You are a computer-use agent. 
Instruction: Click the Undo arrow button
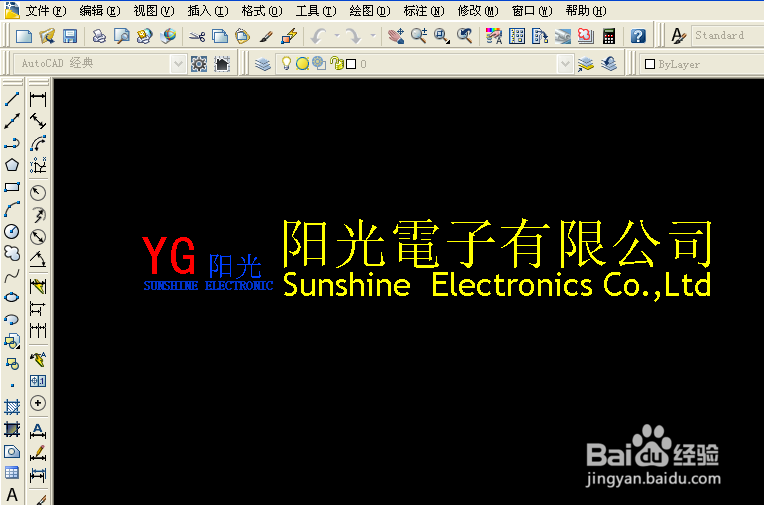[x=319, y=36]
